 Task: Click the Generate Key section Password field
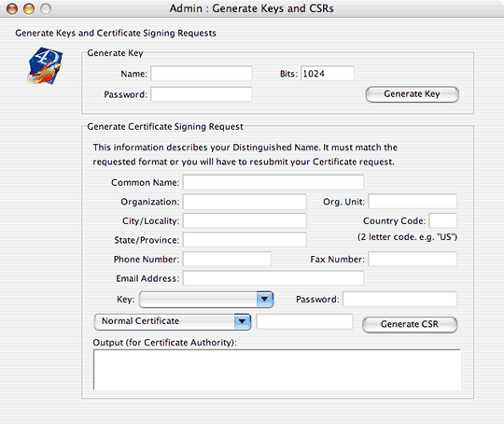(x=202, y=94)
